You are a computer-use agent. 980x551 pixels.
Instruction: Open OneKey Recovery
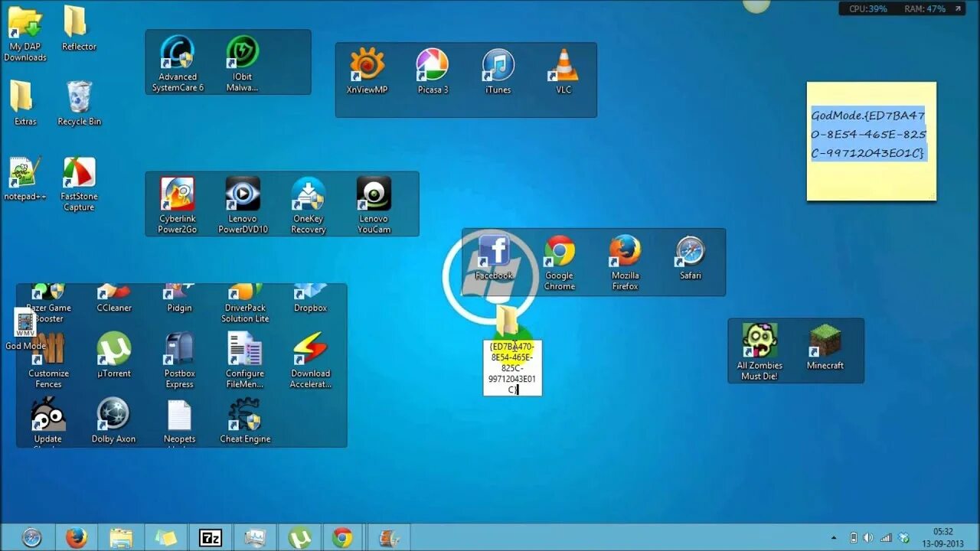pyautogui.click(x=309, y=205)
